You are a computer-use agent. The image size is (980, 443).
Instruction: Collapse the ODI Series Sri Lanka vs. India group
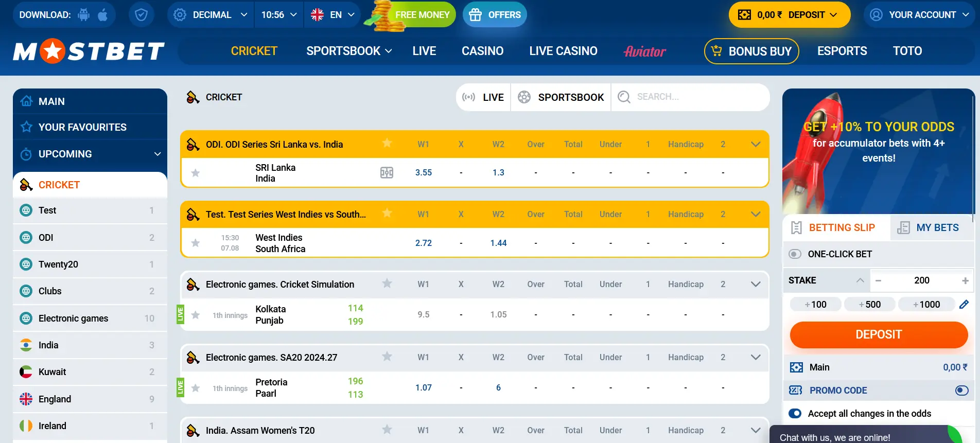(756, 144)
